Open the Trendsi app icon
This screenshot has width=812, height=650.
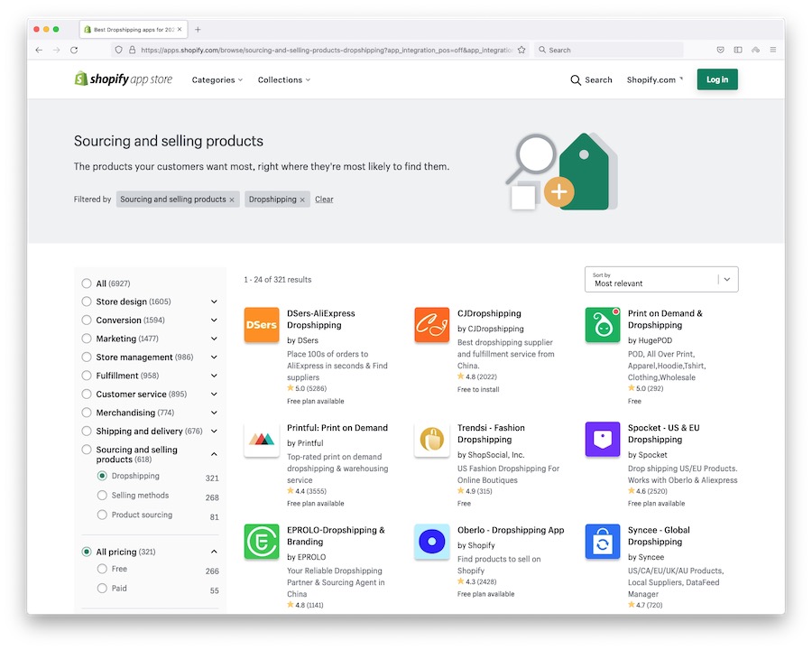(x=432, y=440)
